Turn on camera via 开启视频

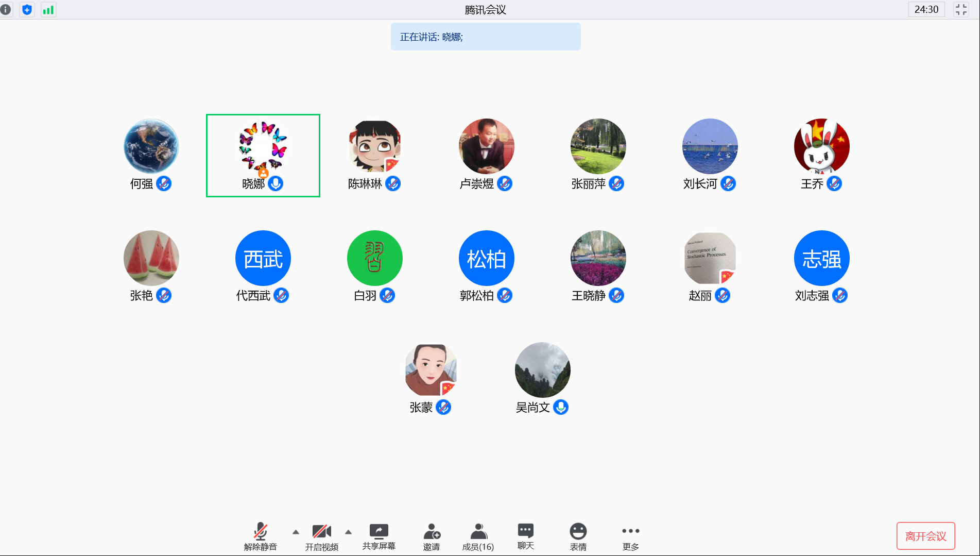coord(321,536)
